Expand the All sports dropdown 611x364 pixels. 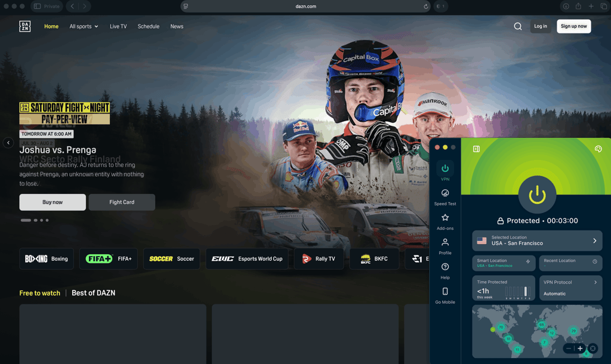click(x=84, y=26)
